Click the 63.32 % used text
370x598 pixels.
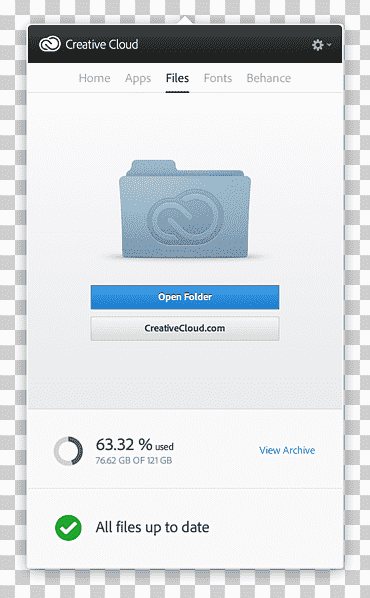coord(135,445)
